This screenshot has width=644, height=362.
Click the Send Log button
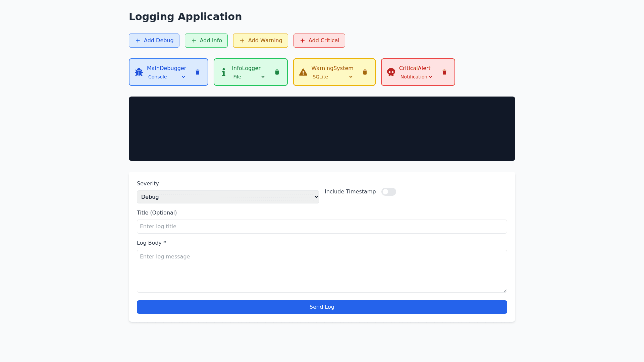322,307
